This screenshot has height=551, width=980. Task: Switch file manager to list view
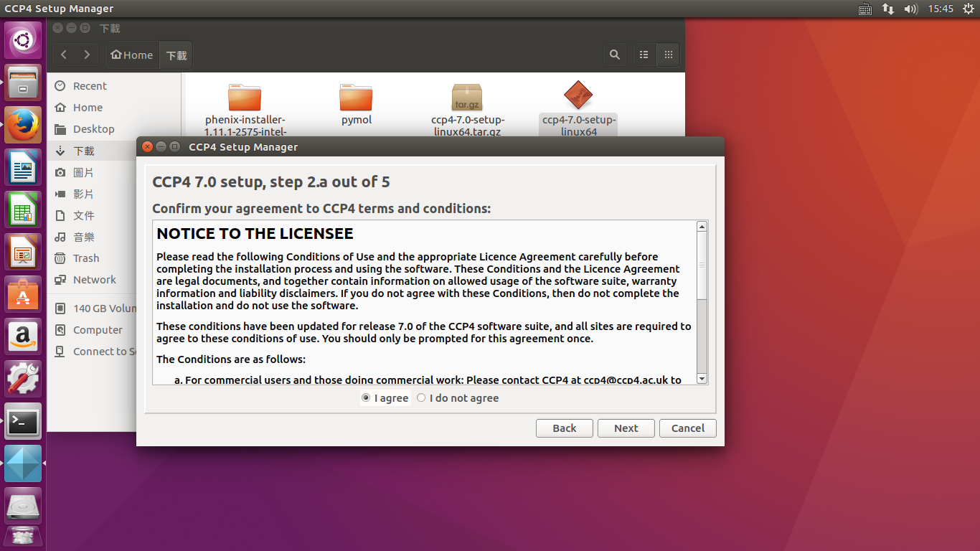[644, 55]
